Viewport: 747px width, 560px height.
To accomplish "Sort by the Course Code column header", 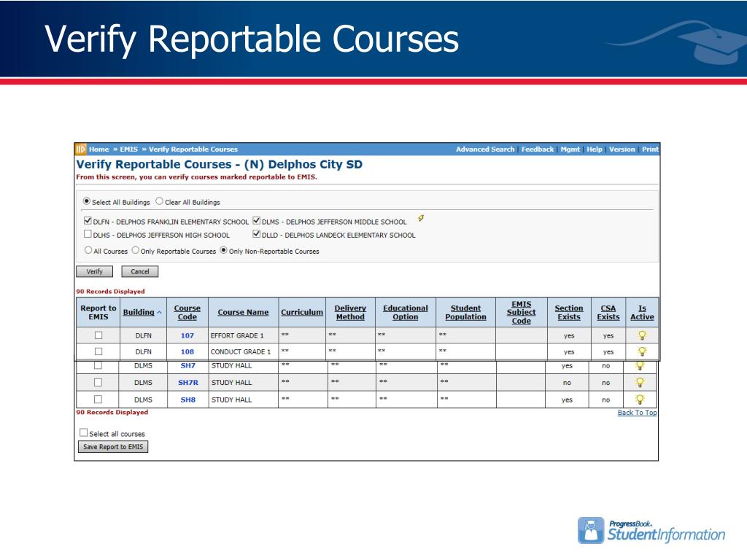I will pos(187,312).
